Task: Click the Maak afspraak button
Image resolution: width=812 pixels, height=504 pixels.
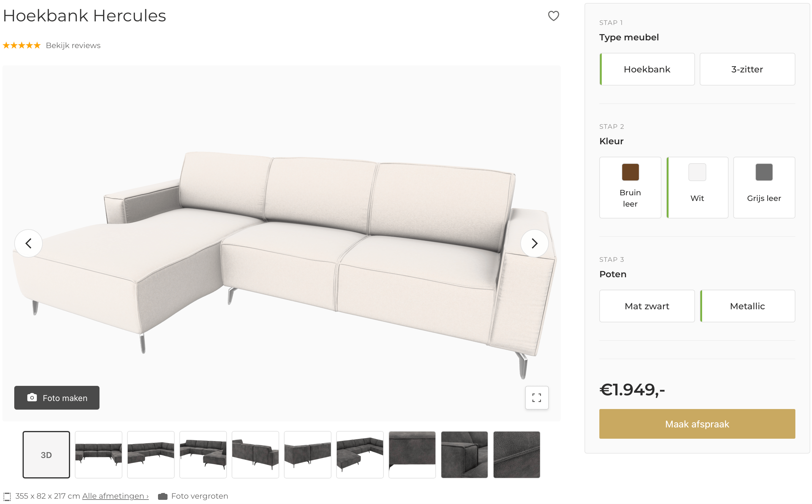Action: click(697, 424)
